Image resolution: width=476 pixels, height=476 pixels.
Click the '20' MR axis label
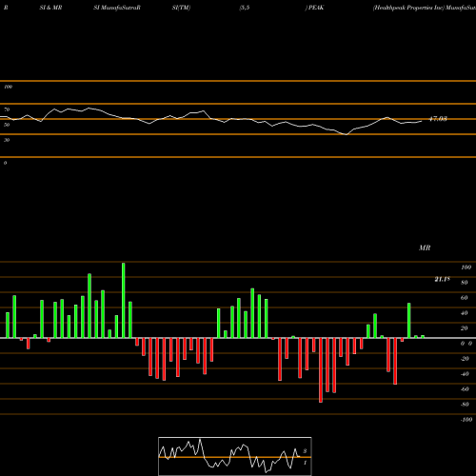pos(465,328)
